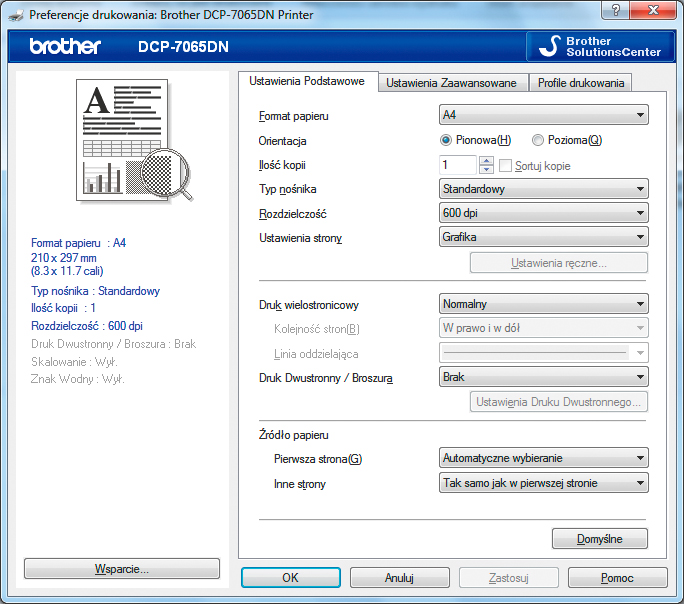Screen dimensions: 684x604
Task: Click the Wsparcie support button
Action: point(121,569)
